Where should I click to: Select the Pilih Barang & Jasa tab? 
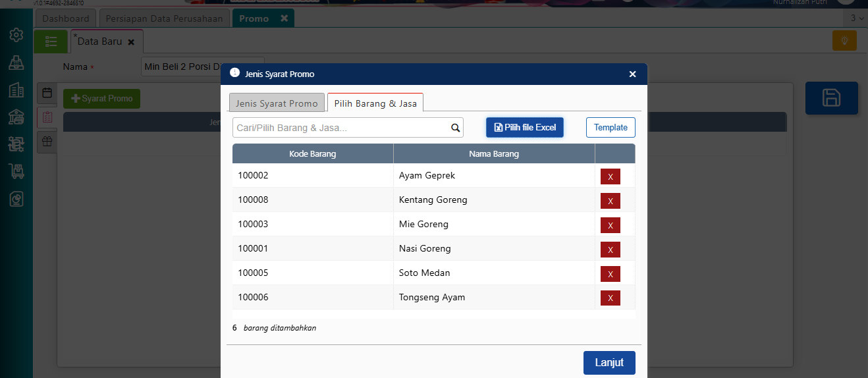pyautogui.click(x=375, y=103)
